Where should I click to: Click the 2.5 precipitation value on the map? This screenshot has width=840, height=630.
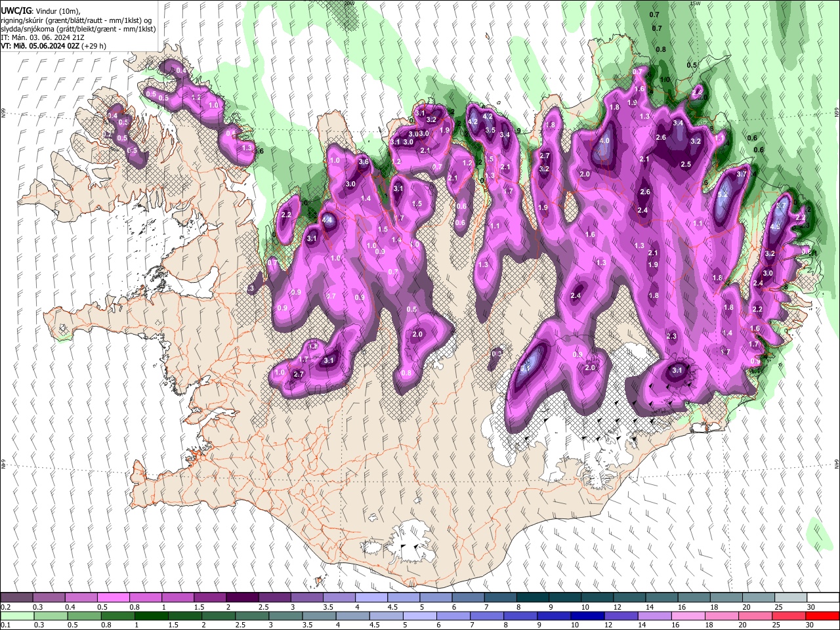[x=686, y=164]
